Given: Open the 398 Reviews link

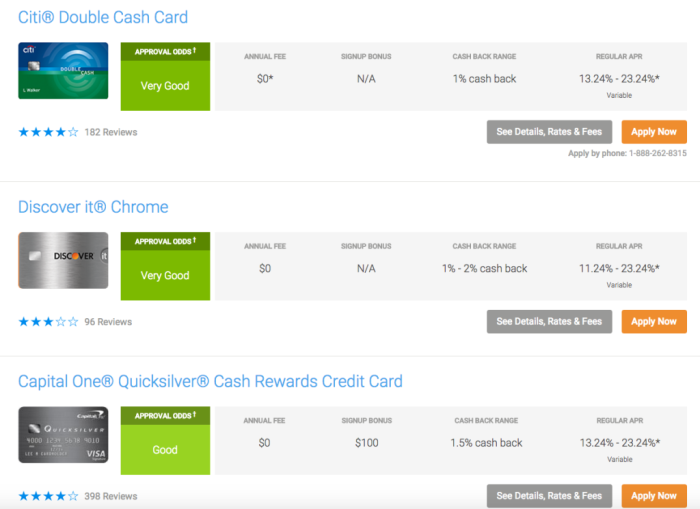Looking at the screenshot, I should [x=111, y=496].
